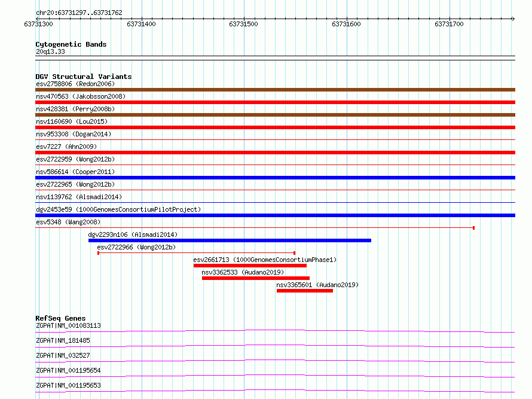Click the 63731300 ruler position label
The height and width of the screenshot is (399, 532).
click(x=39, y=24)
